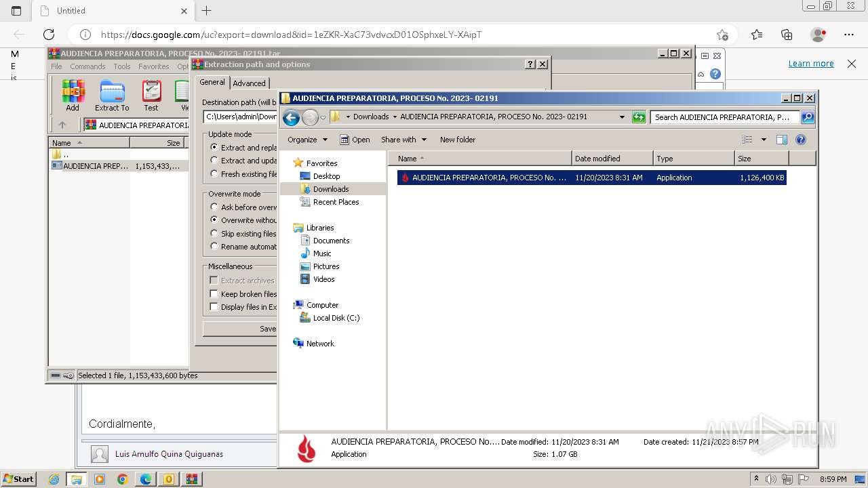Open the taskbar media player icon
This screenshot has height=488, width=868.
click(100, 479)
